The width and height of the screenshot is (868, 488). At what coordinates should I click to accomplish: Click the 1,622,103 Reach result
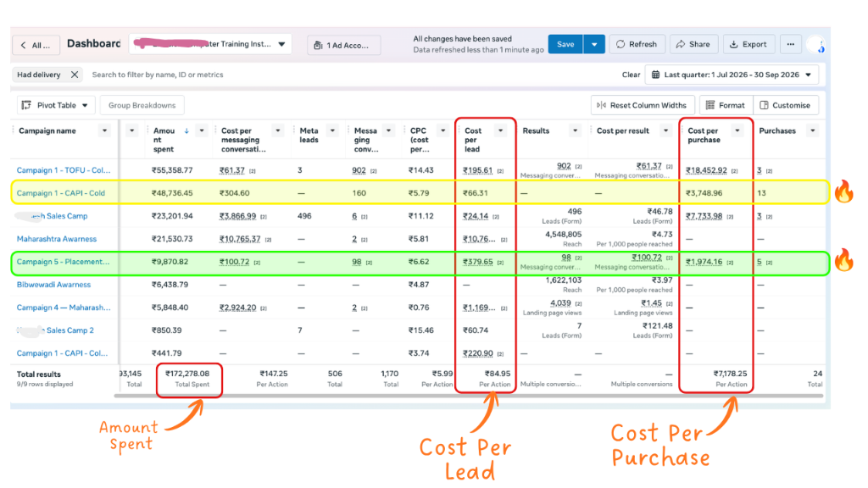(x=563, y=280)
